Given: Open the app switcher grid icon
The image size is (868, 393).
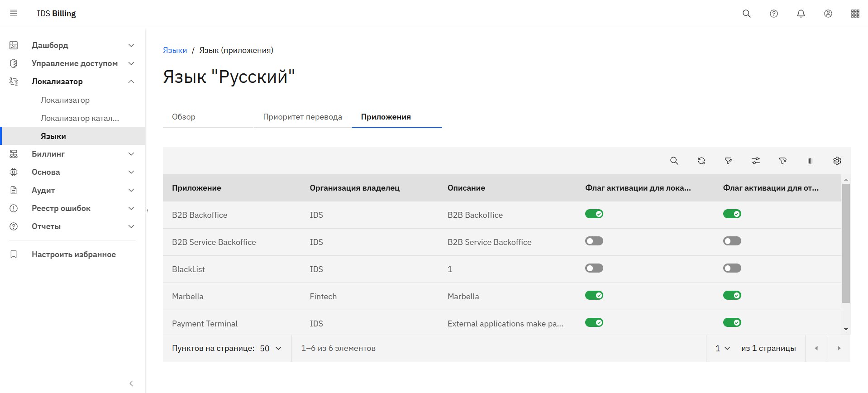Looking at the screenshot, I should (x=855, y=14).
